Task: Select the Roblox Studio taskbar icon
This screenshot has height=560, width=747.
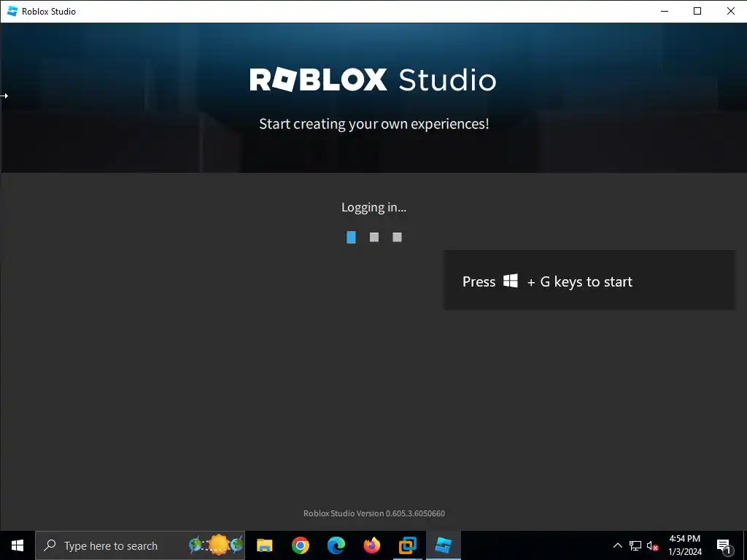Action: pos(443,545)
